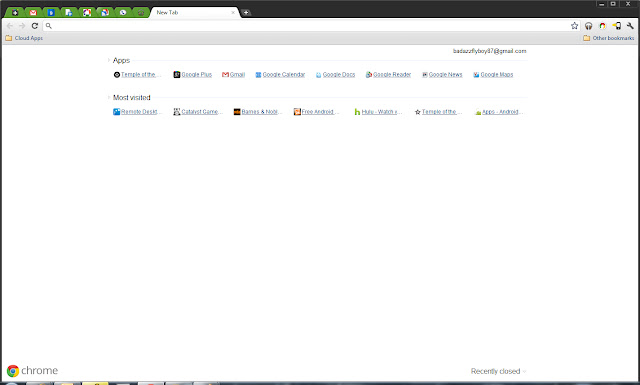
Task: Open the Chrome to Phone extension
Action: pyautogui.click(x=617, y=26)
